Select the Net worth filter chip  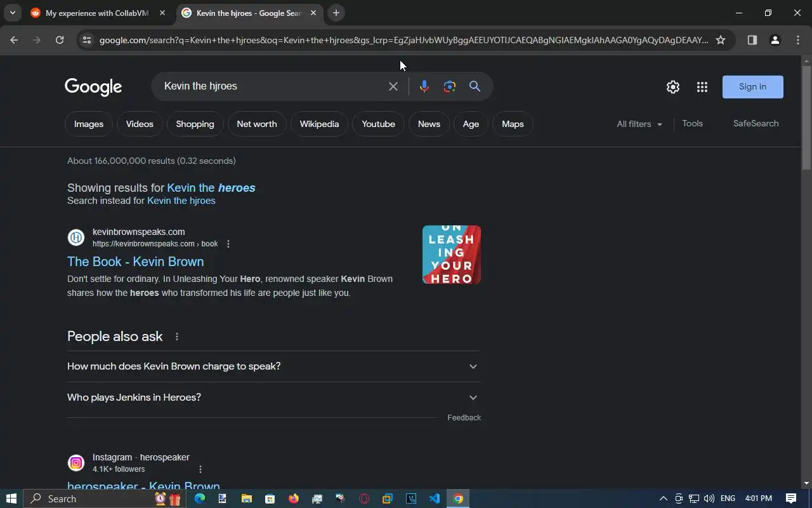click(257, 124)
